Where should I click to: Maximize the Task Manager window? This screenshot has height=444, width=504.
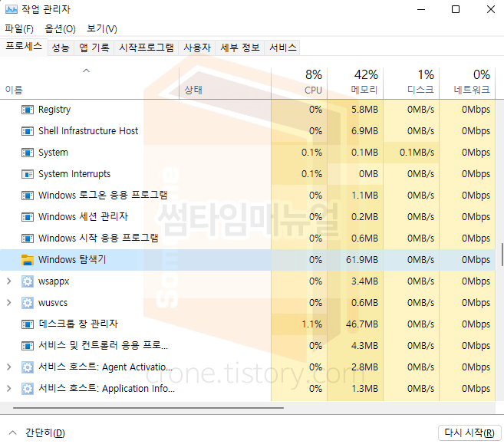[456, 9]
